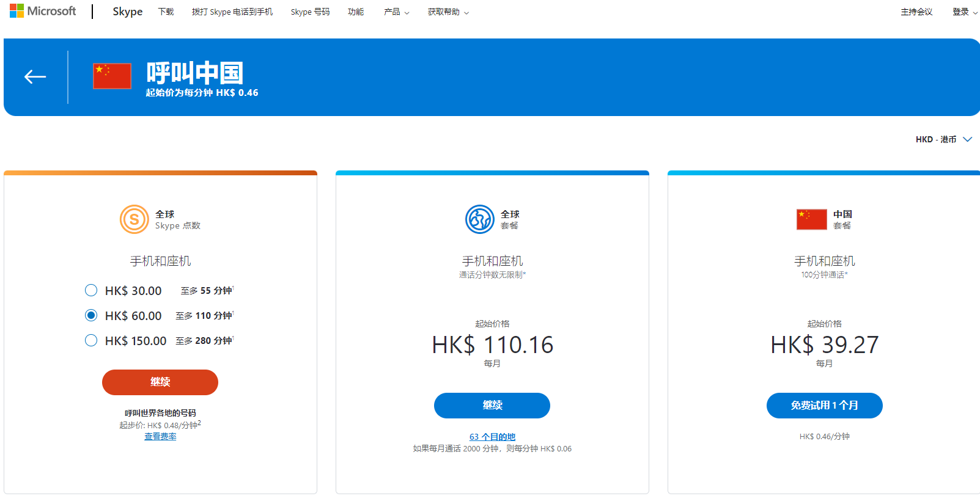The image size is (980, 496).
Task: Click the 呼叫中国 heading
Action: point(194,73)
